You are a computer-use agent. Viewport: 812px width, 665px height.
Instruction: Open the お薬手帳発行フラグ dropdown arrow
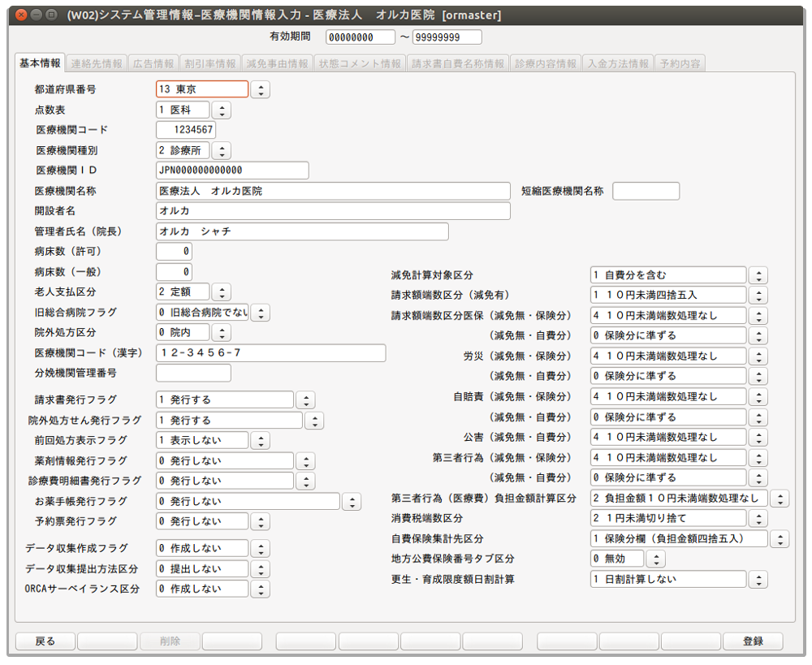(x=352, y=501)
